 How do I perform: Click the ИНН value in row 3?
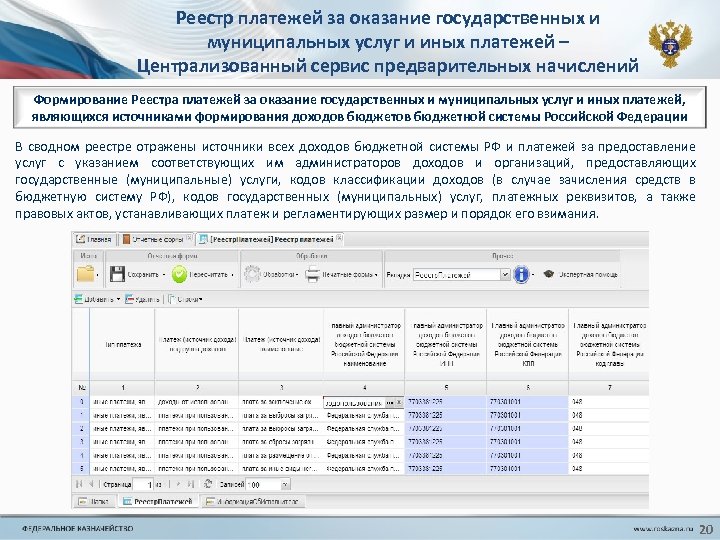pos(446,442)
